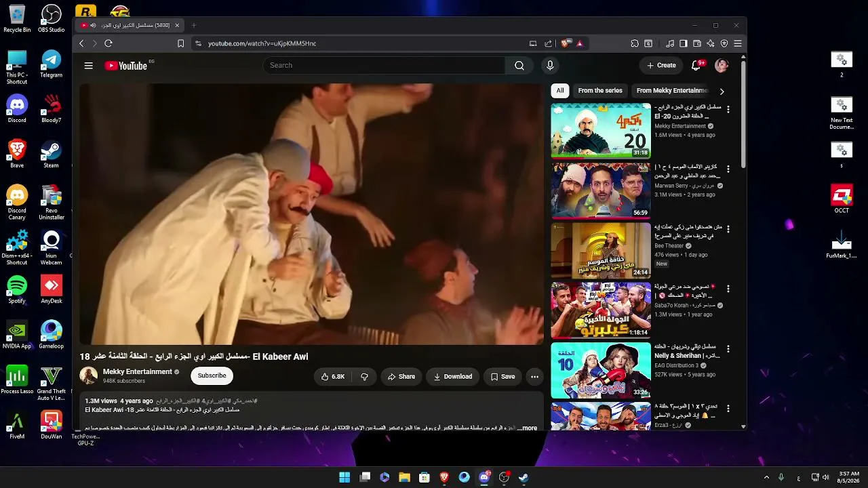Viewport: 868px width, 488px height.
Task: Open the Windows Start menu
Action: click(x=344, y=477)
